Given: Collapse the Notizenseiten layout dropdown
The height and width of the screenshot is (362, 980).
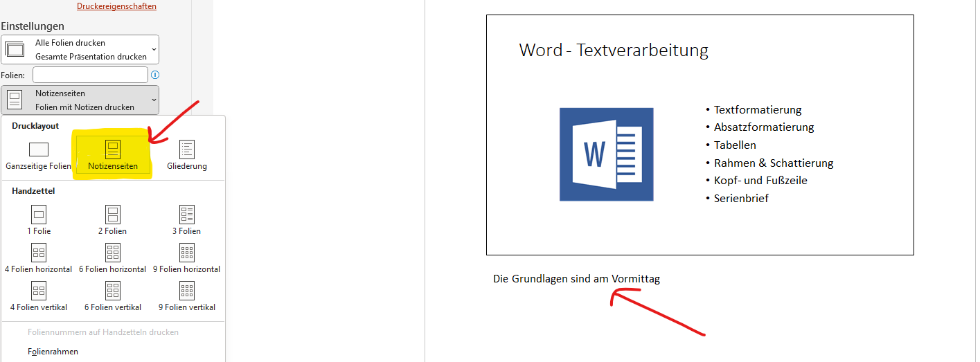Looking at the screenshot, I should (x=80, y=100).
